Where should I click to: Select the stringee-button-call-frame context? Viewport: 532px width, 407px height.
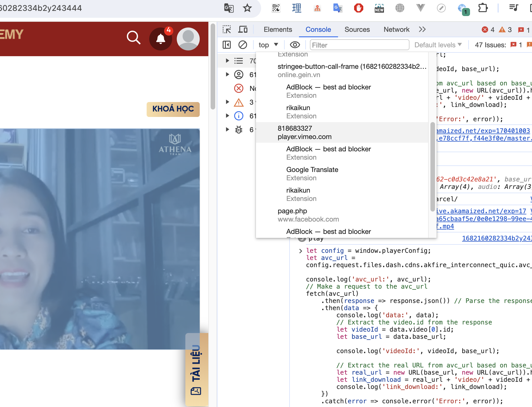pos(342,71)
